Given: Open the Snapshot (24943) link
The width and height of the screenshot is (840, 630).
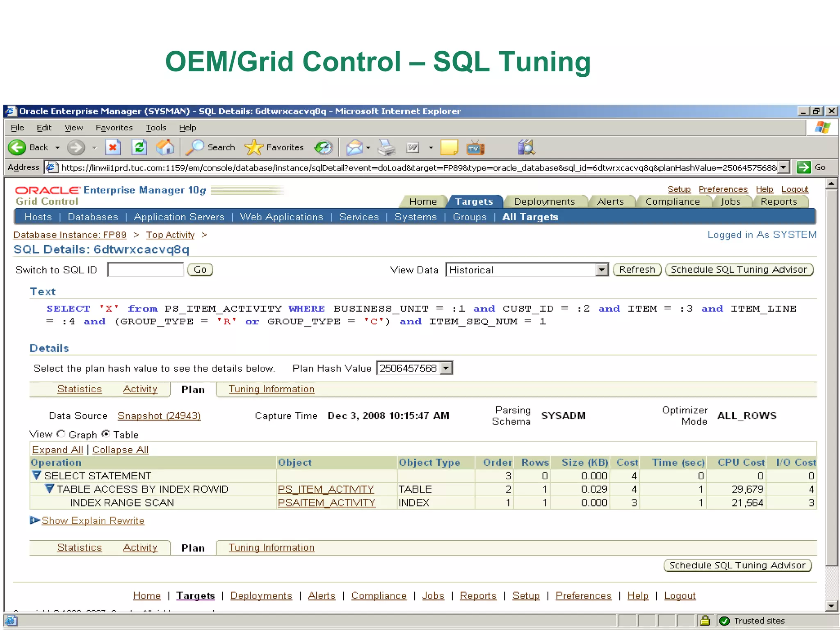Looking at the screenshot, I should pyautogui.click(x=159, y=415).
